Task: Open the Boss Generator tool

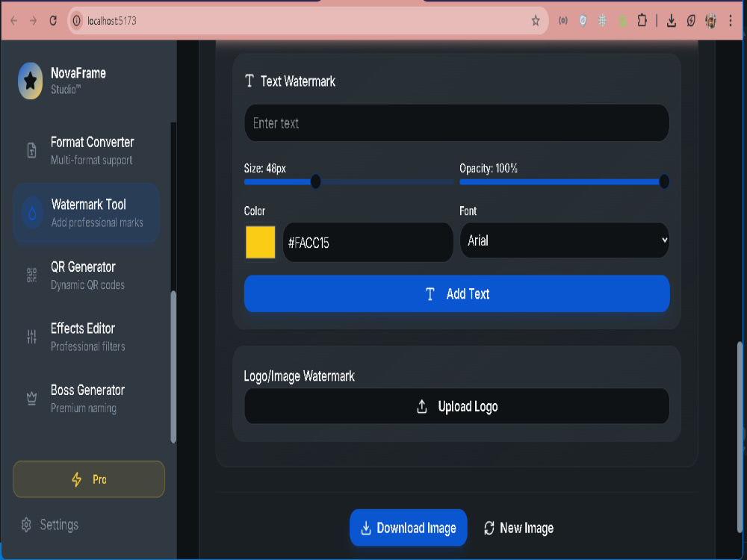Action: [x=86, y=399]
